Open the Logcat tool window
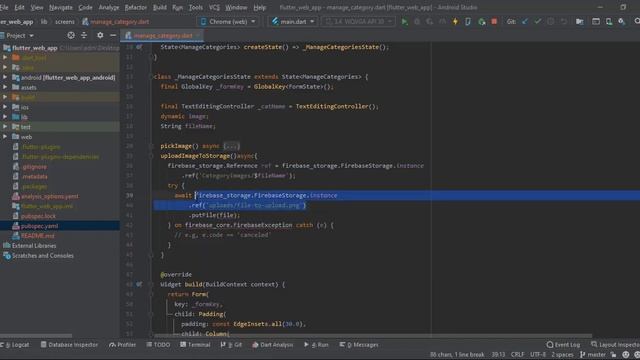 coord(16,345)
